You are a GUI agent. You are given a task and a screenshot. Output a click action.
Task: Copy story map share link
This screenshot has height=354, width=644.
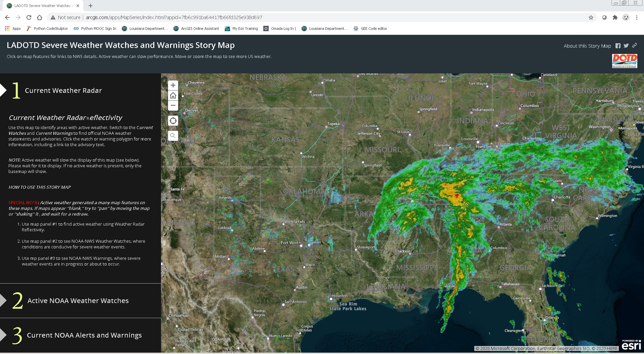point(634,46)
